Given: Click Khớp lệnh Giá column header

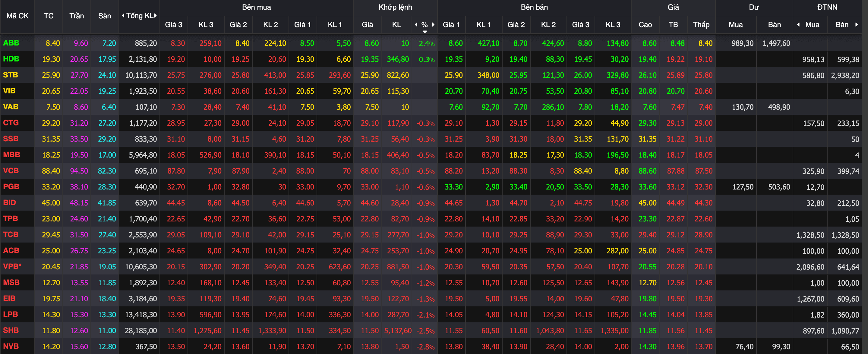Looking at the screenshot, I should (x=367, y=25).
